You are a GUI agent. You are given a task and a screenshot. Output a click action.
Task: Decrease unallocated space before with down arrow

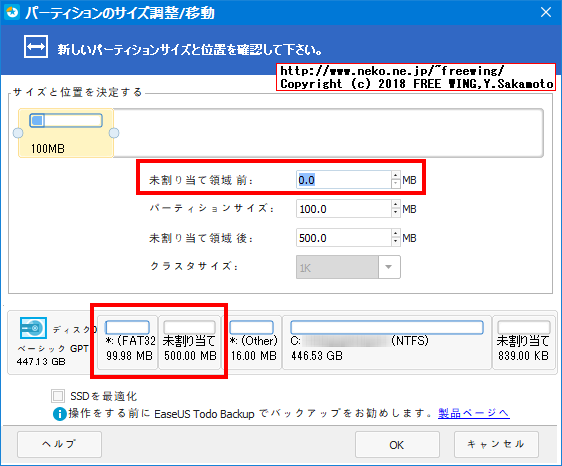pos(395,184)
